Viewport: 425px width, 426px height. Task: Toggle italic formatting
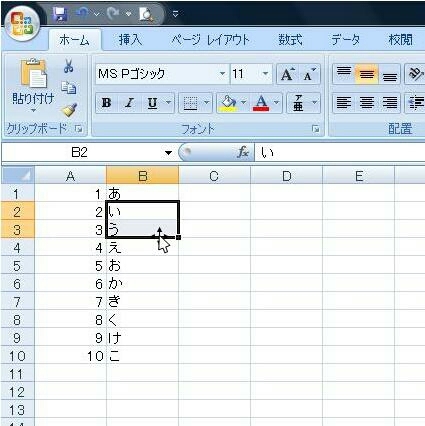tap(129, 103)
